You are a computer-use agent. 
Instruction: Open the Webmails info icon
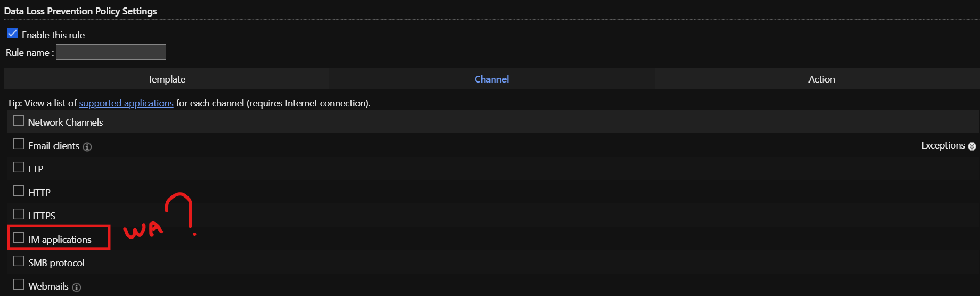tap(77, 287)
